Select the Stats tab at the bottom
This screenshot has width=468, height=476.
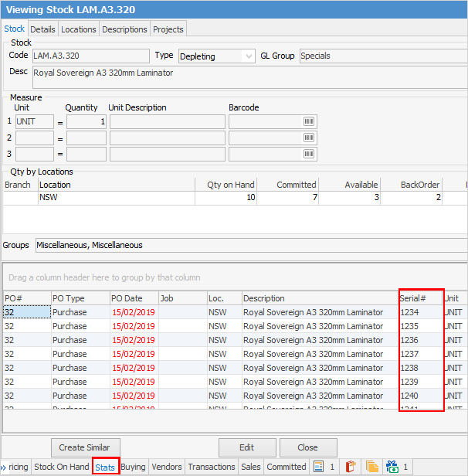[x=105, y=467]
